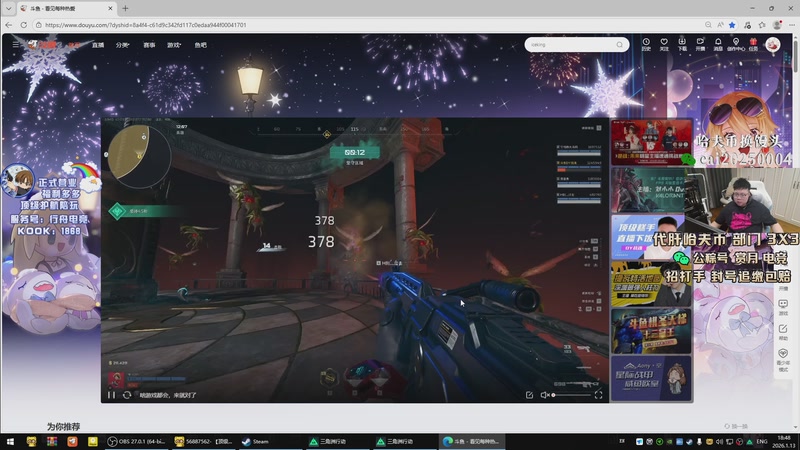Open the 赛事 nav item
Image resolution: width=800 pixels, height=450 pixels.
tap(149, 45)
